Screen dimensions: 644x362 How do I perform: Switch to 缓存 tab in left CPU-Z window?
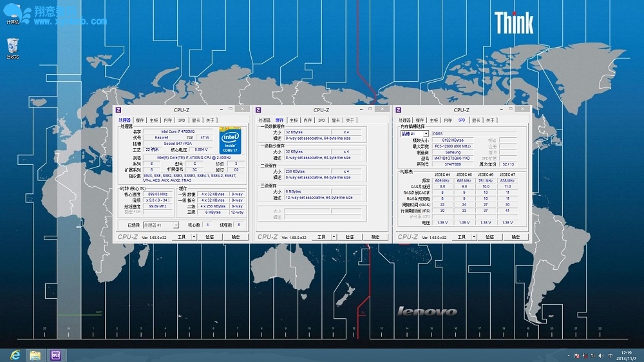click(140, 120)
